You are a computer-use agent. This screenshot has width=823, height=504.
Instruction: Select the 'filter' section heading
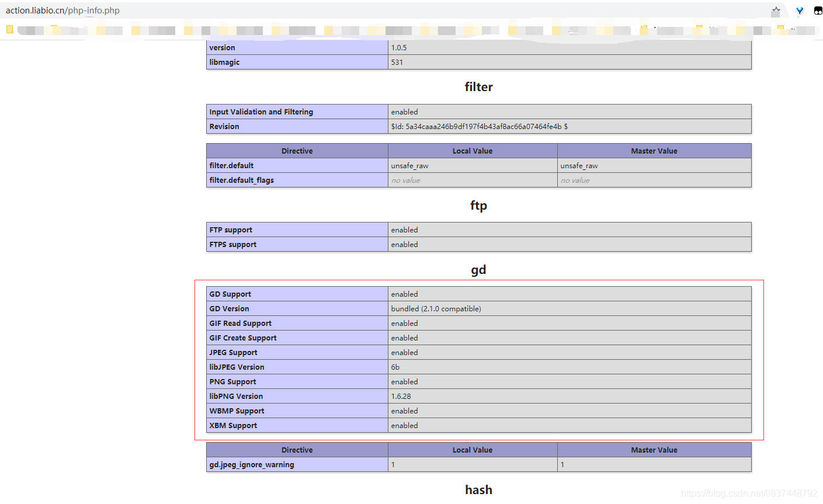tap(478, 87)
